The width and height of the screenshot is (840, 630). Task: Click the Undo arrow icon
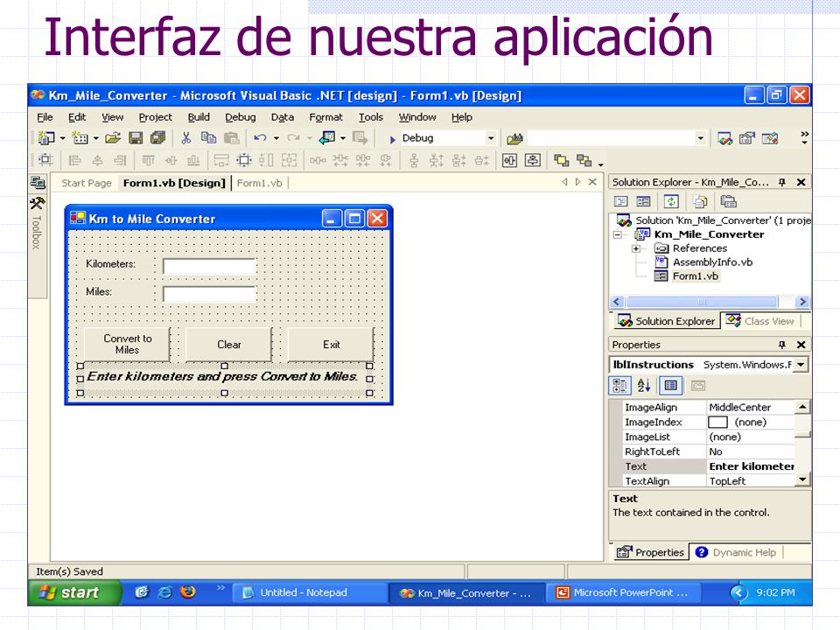coord(261,138)
